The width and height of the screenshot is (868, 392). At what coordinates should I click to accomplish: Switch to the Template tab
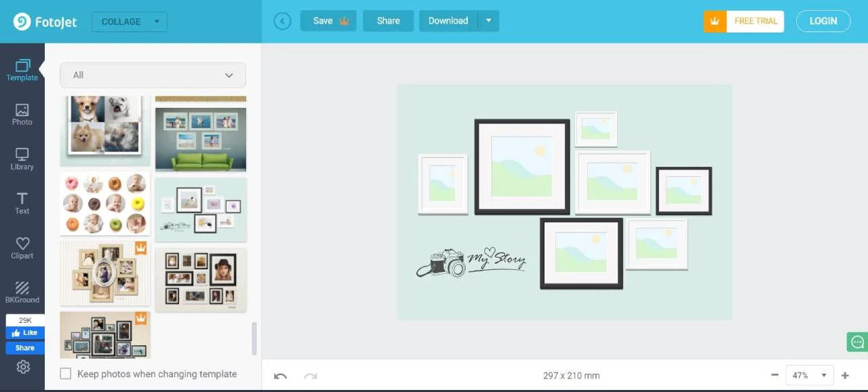[x=22, y=70]
